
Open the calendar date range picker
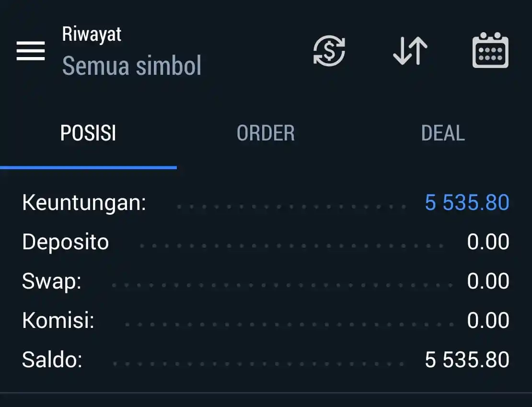click(490, 50)
